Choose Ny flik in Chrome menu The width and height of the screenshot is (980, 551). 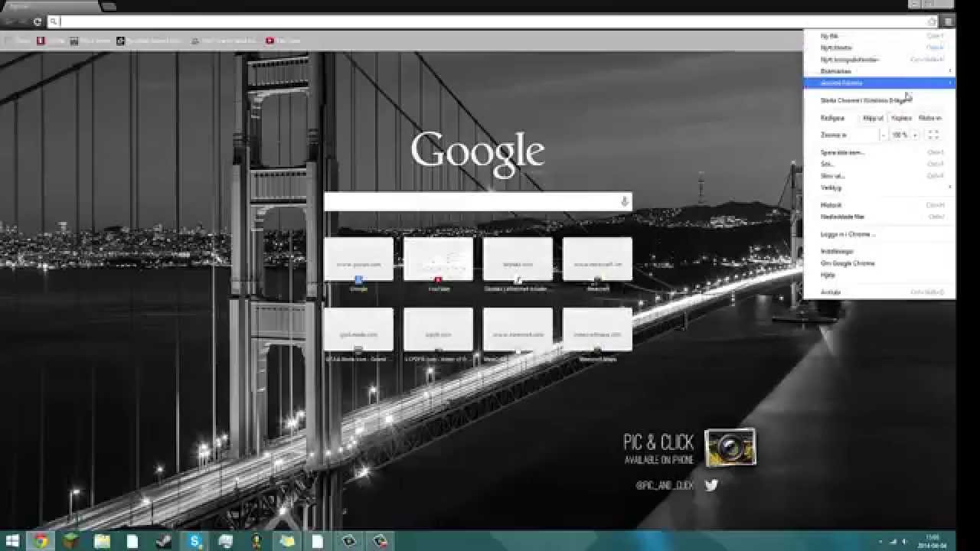coord(879,36)
